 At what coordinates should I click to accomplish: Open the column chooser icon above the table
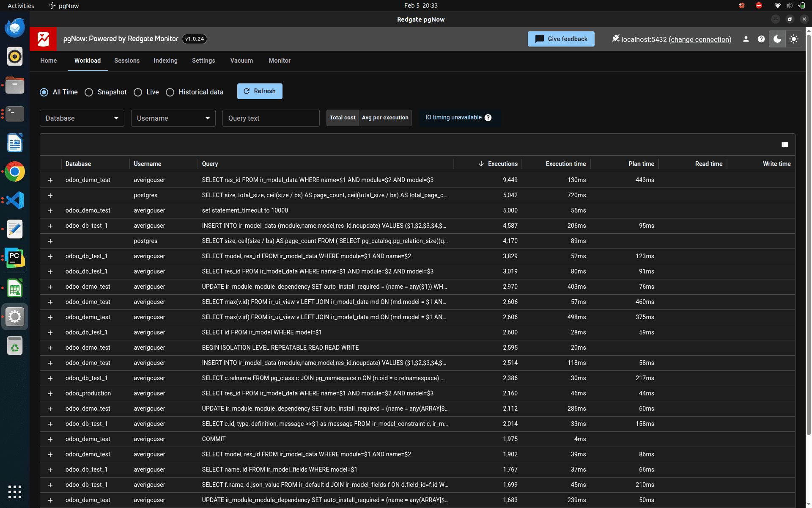pyautogui.click(x=785, y=144)
